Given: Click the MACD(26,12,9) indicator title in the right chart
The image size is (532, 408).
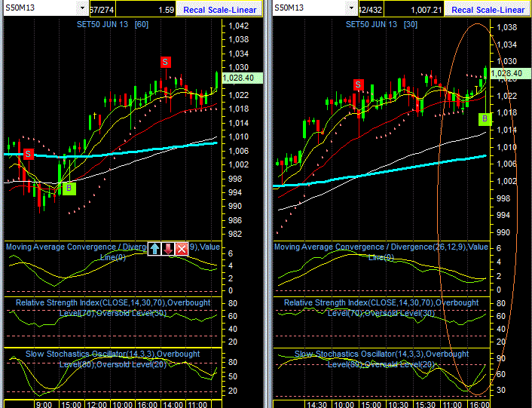Looking at the screenshot, I should coord(381,252).
